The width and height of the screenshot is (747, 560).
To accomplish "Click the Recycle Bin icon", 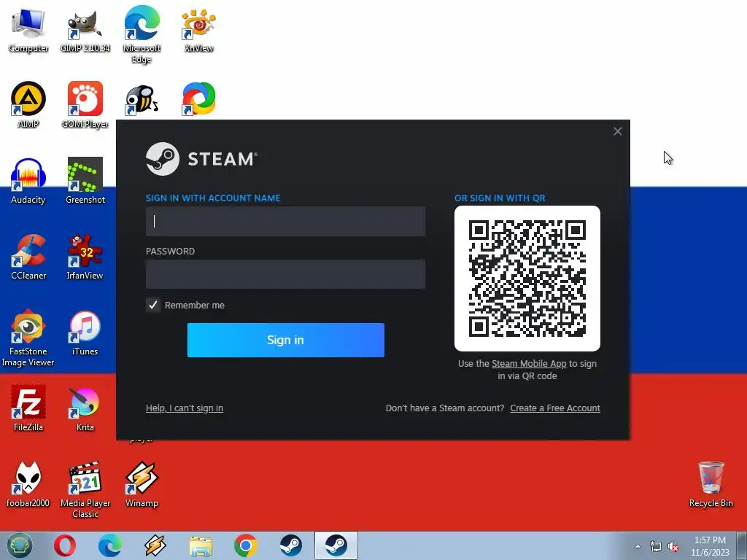I will pos(711,484).
